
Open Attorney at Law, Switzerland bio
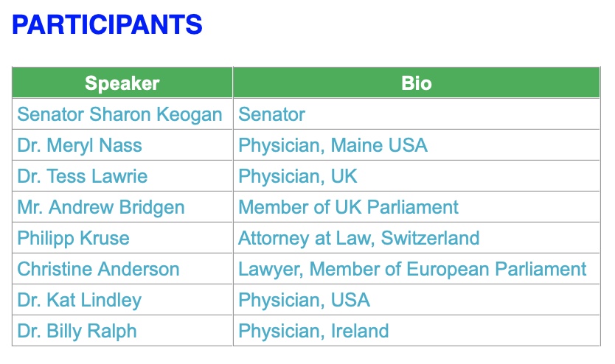click(x=358, y=238)
